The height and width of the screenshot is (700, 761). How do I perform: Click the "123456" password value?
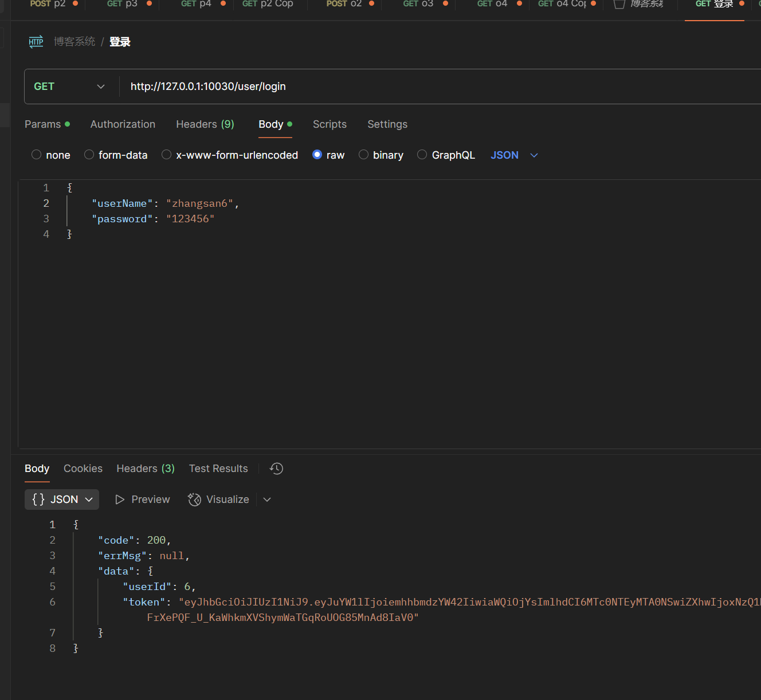point(190,219)
